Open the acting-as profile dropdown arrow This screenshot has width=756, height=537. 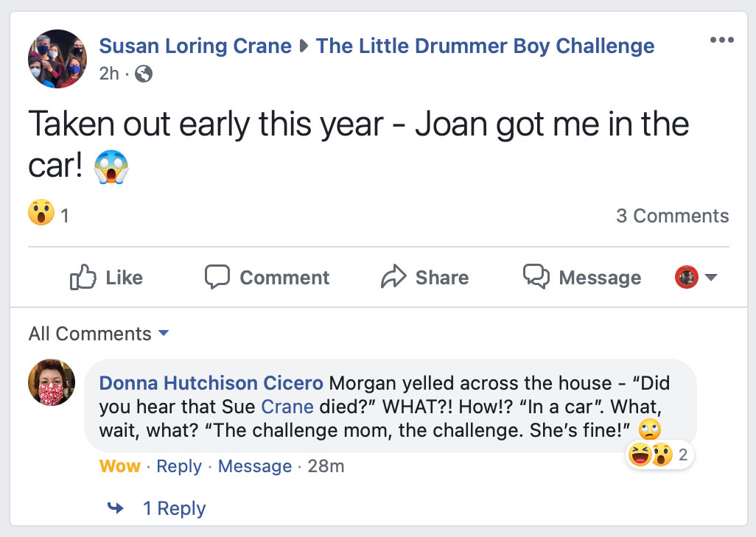711,278
